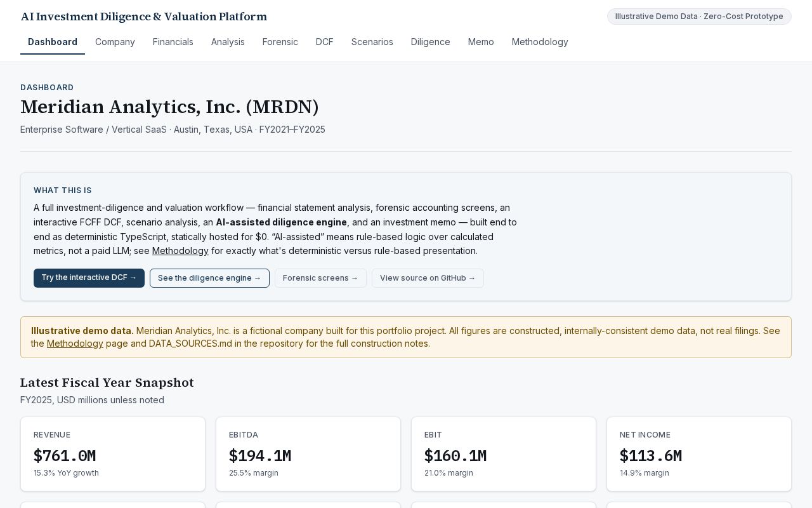This screenshot has width=812, height=508.
Task: Go to the Financials tab
Action: (x=173, y=42)
